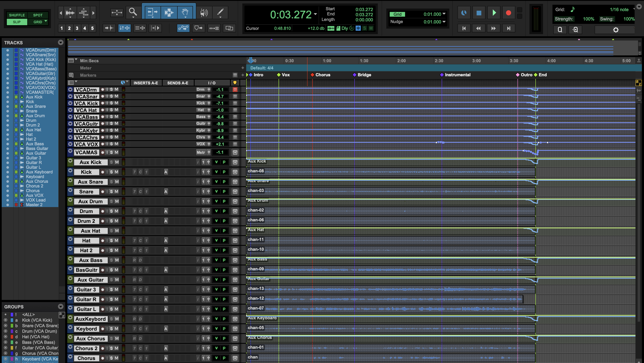The width and height of the screenshot is (644, 363).
Task: Click the Rewind transport button
Action: click(478, 28)
